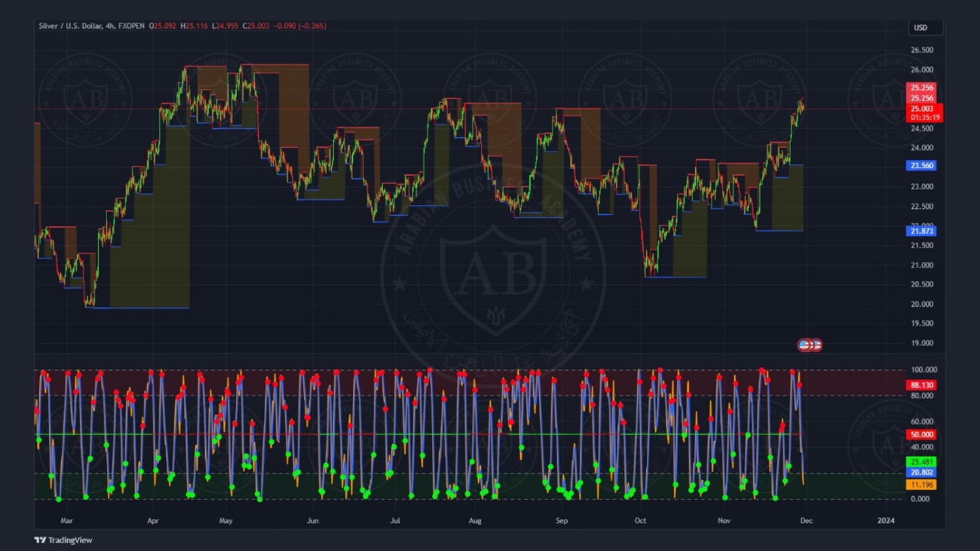Click the red 25.003 current price label
The image size is (980, 551).
[x=923, y=109]
